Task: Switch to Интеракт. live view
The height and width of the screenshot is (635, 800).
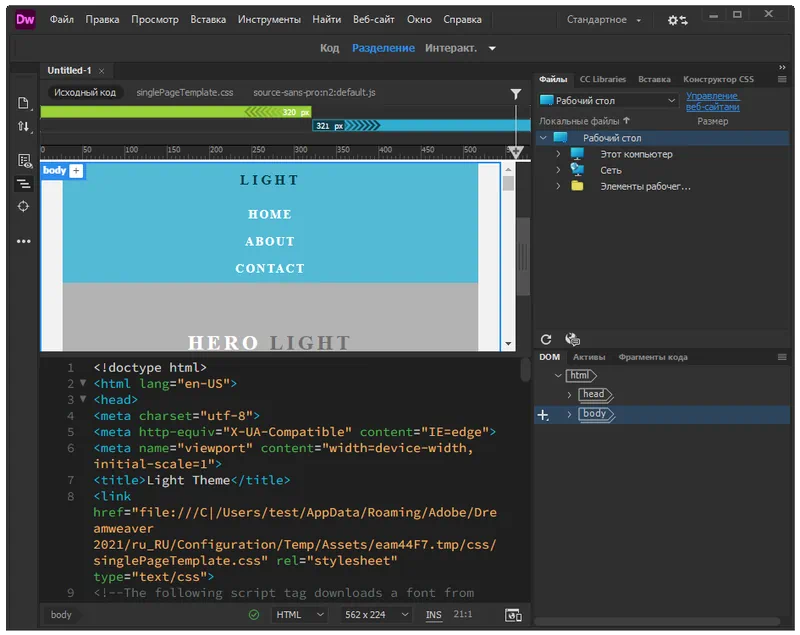Action: 451,48
